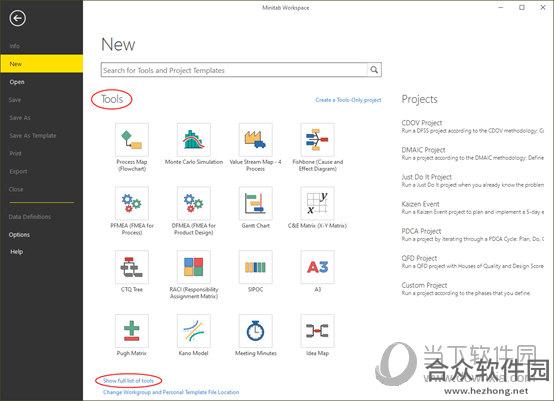Select the CDOV Project template
554x401 pixels.
(472, 126)
